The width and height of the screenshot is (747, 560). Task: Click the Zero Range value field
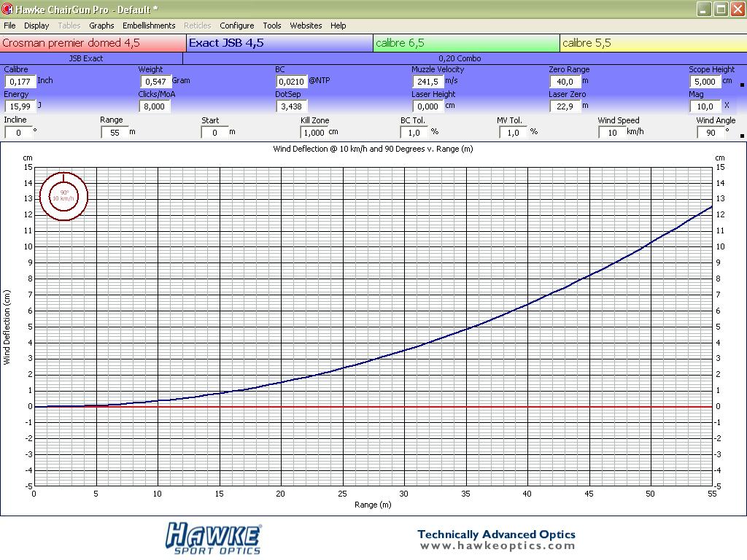click(x=564, y=82)
